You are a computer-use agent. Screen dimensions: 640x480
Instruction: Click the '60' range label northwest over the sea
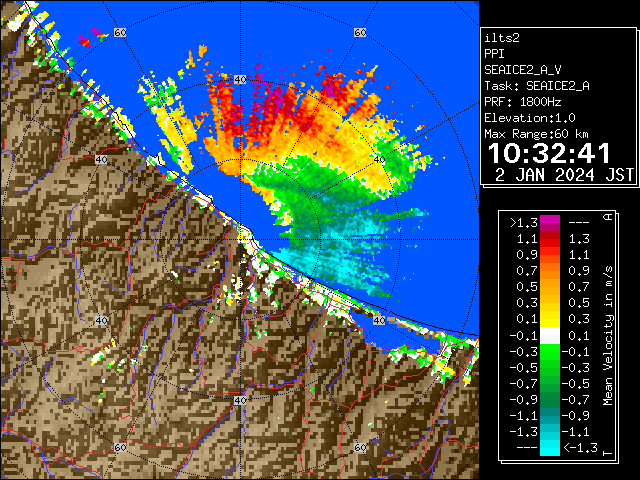coord(120,32)
